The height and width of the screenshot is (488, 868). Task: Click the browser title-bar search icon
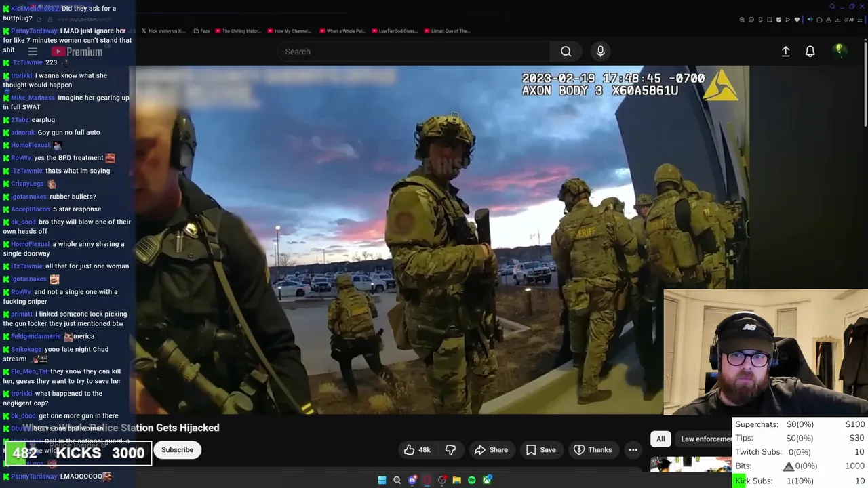[832, 6]
